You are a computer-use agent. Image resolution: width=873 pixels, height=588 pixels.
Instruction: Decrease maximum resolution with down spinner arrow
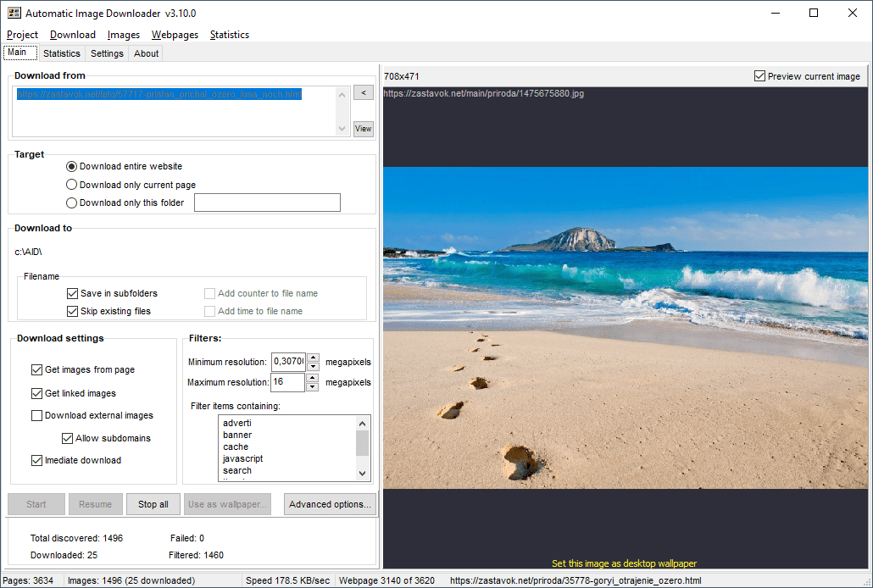313,387
